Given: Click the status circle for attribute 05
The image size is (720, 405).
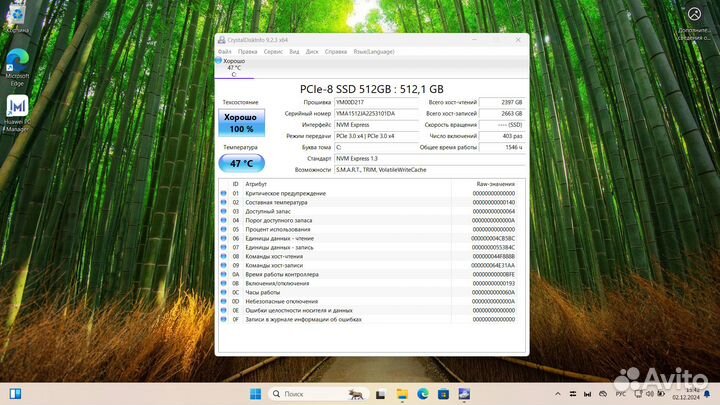Looking at the screenshot, I should pos(224,229).
